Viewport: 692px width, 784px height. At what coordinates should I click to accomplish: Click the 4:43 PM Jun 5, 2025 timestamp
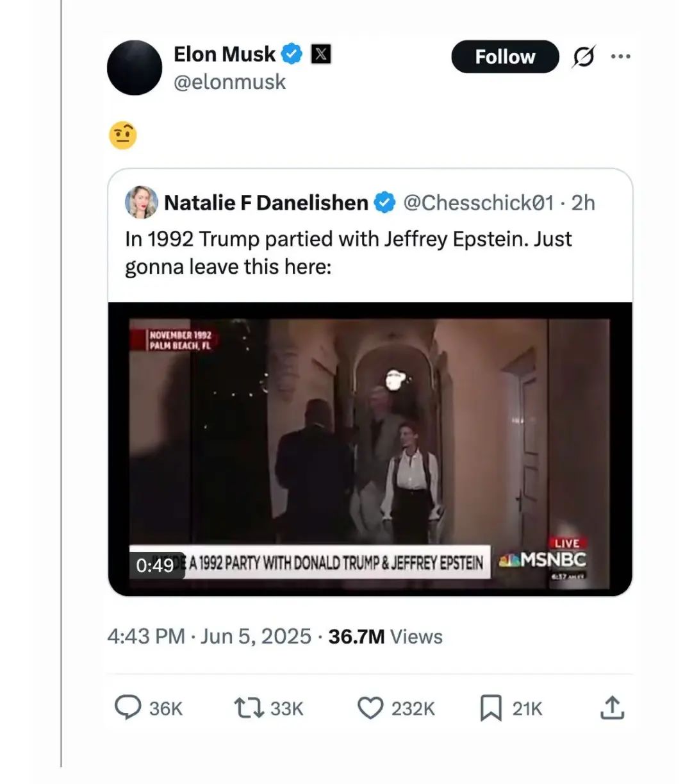209,637
